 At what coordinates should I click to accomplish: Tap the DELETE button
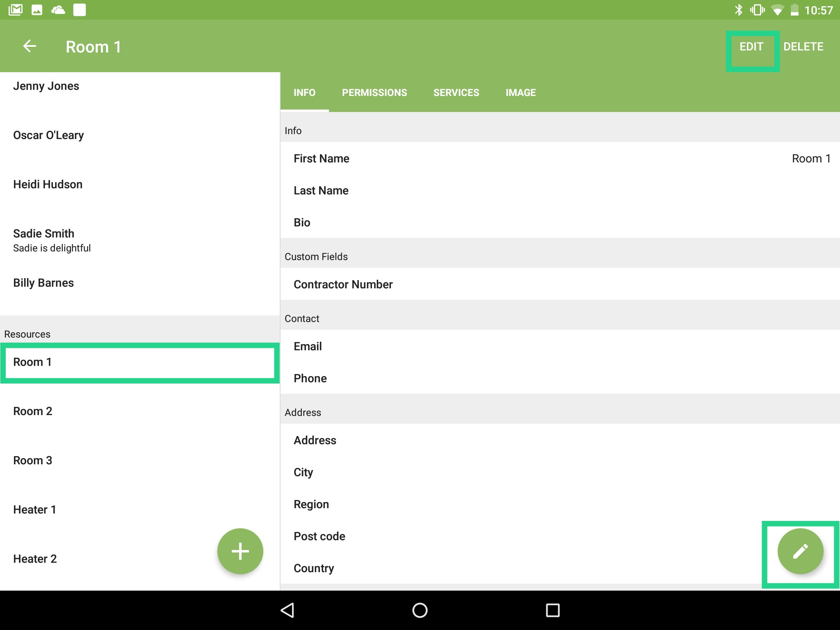pyautogui.click(x=803, y=46)
